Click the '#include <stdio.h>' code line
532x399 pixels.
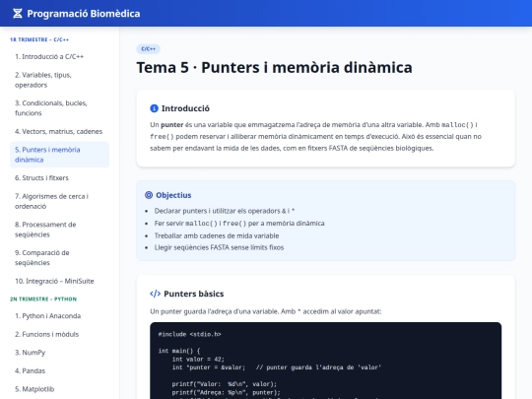[x=190, y=334]
